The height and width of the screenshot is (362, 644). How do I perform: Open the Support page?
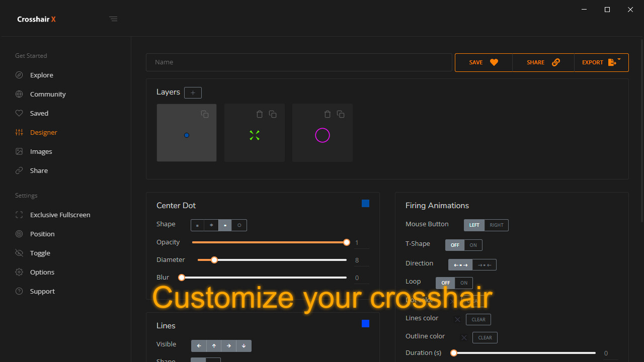point(42,291)
